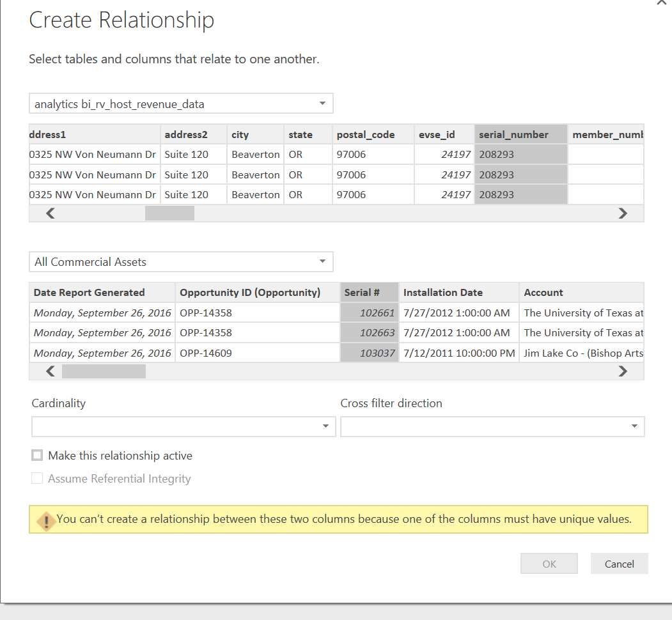Viewport: 672px width, 620px height.
Task: Click the address1 column header
Action: [95, 134]
